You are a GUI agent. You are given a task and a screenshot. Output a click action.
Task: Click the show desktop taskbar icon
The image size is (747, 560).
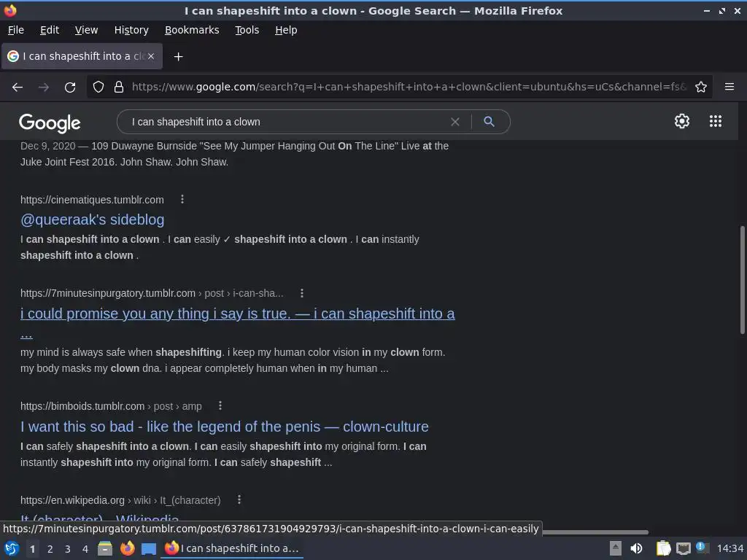[149, 549]
